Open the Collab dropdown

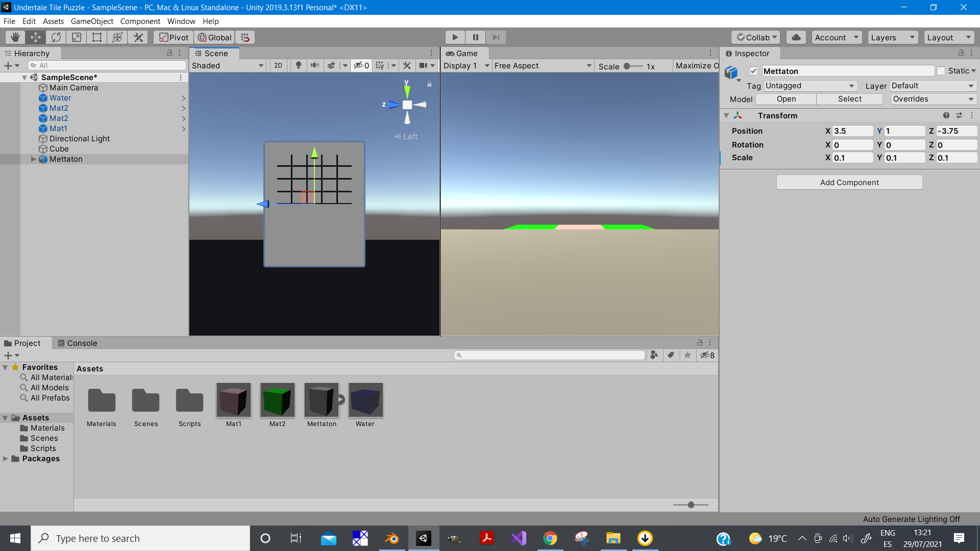pos(756,37)
